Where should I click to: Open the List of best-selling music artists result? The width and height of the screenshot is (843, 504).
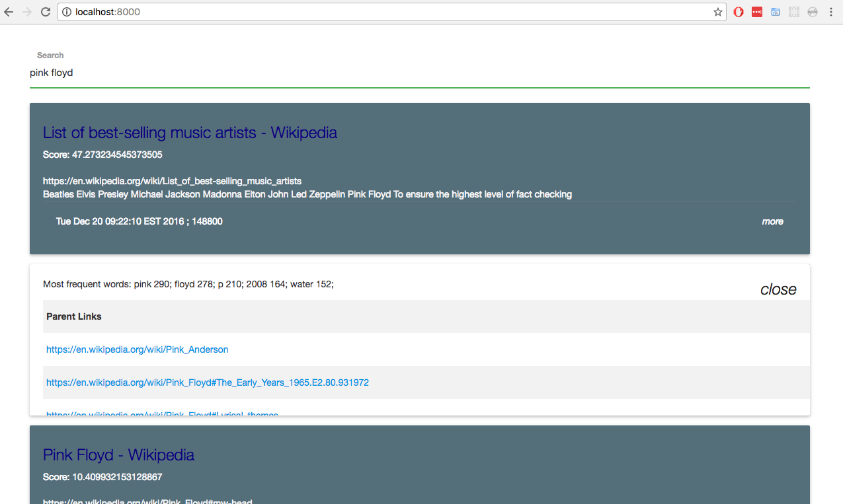190,133
